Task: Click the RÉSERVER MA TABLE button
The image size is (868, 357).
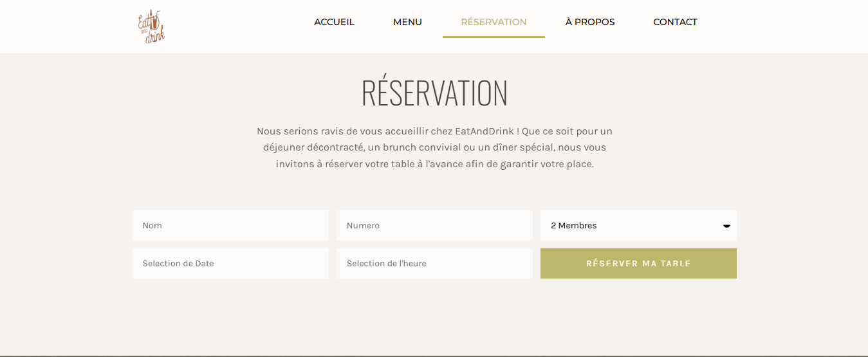Action: pyautogui.click(x=638, y=264)
